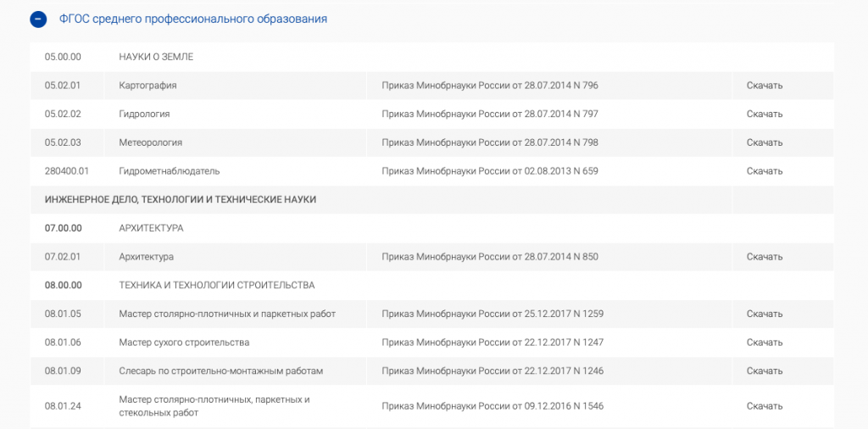Viewport: 868px width, 429px height.
Task: Click the НАУКИ О ЗЕМЛЕ group heading
Action: click(156, 57)
